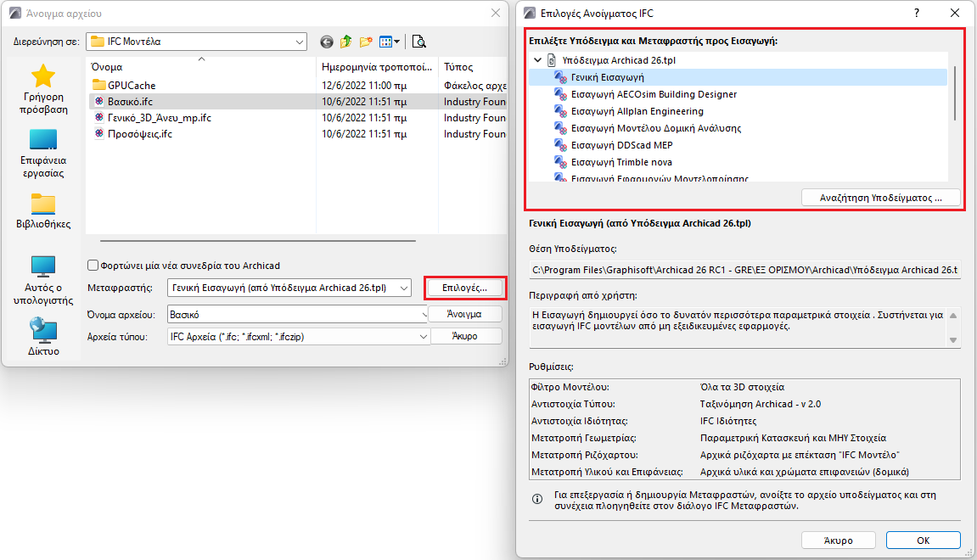Enable Φορτώνει μία νέα συνεδρία του Archicad
977x560 pixels.
(x=93, y=266)
